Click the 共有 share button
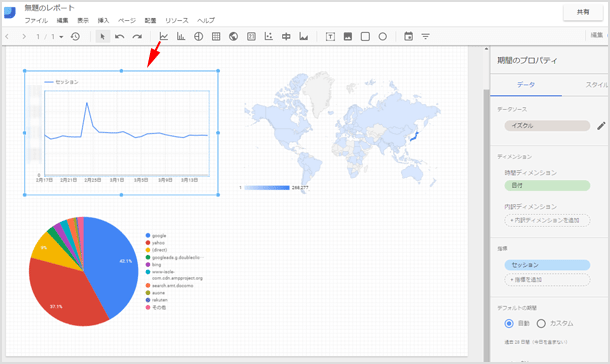Viewport: 610px width, 364px height. click(x=583, y=12)
